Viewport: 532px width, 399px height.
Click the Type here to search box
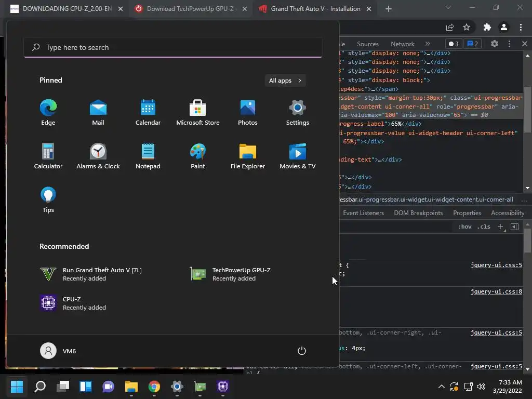coord(173,47)
